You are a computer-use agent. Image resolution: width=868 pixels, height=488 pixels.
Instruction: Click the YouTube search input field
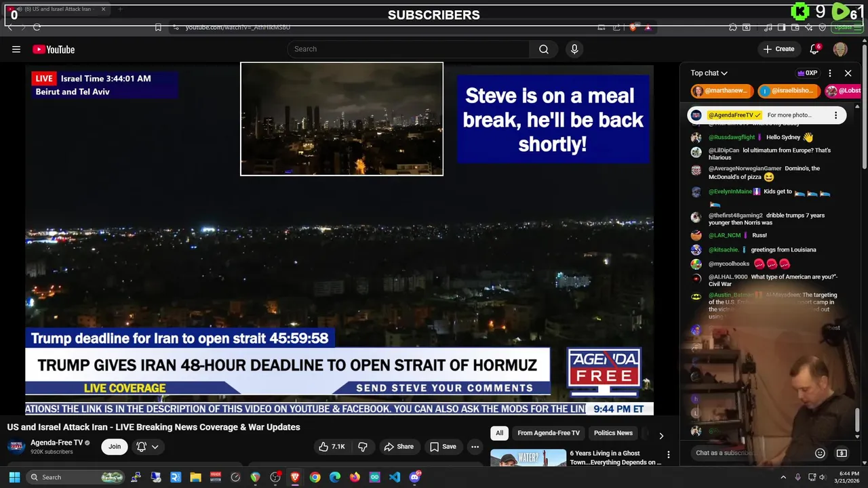409,49
